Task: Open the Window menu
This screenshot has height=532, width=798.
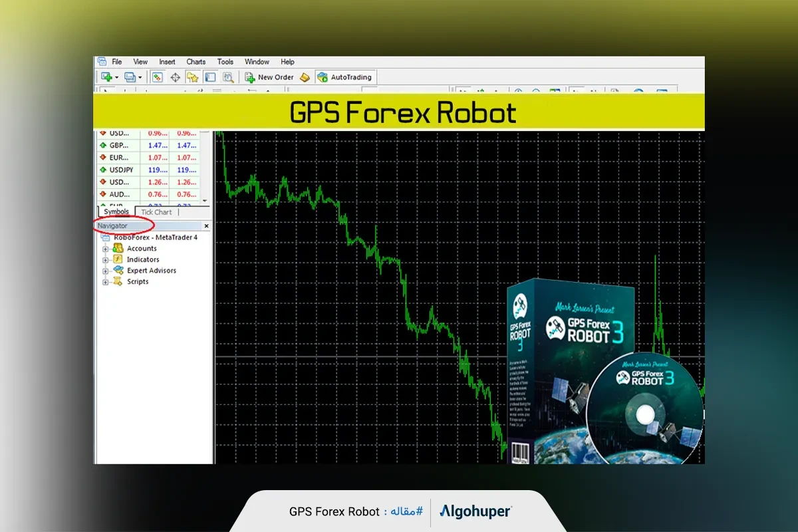Action: pos(257,62)
